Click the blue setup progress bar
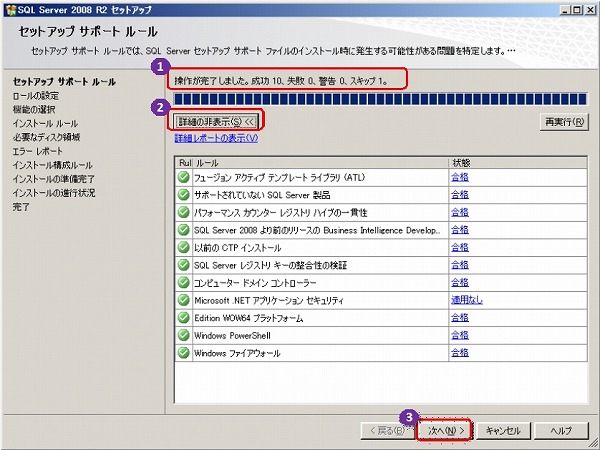The image size is (600, 450). pyautogui.click(x=380, y=99)
